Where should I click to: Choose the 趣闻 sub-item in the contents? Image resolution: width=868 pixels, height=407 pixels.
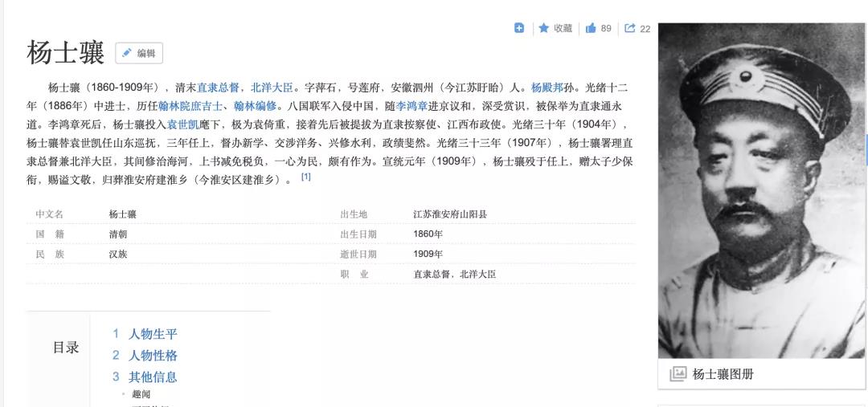[141, 394]
